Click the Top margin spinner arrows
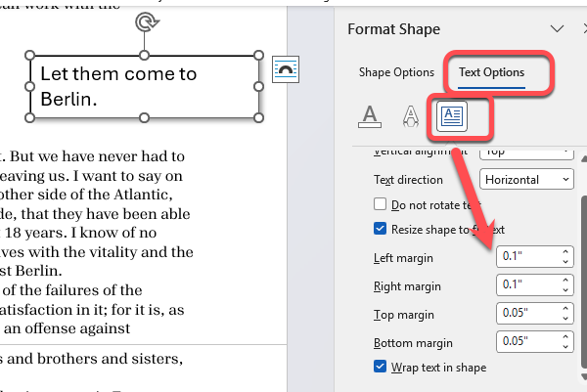 pyautogui.click(x=564, y=315)
